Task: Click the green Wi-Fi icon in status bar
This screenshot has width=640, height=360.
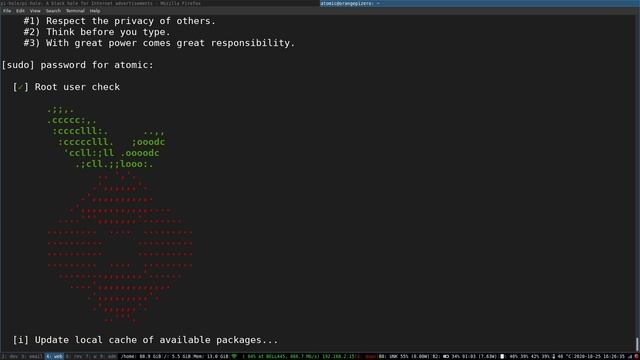Action: [x=234, y=356]
